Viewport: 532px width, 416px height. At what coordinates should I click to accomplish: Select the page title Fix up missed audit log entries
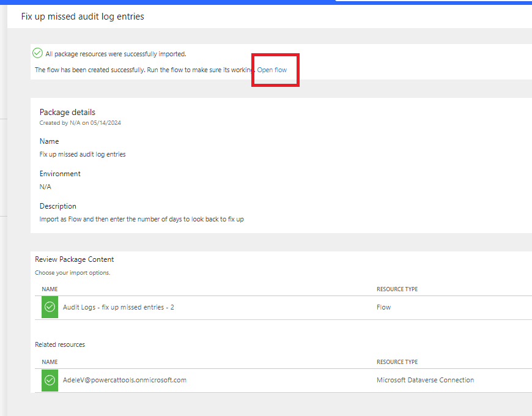tap(82, 17)
